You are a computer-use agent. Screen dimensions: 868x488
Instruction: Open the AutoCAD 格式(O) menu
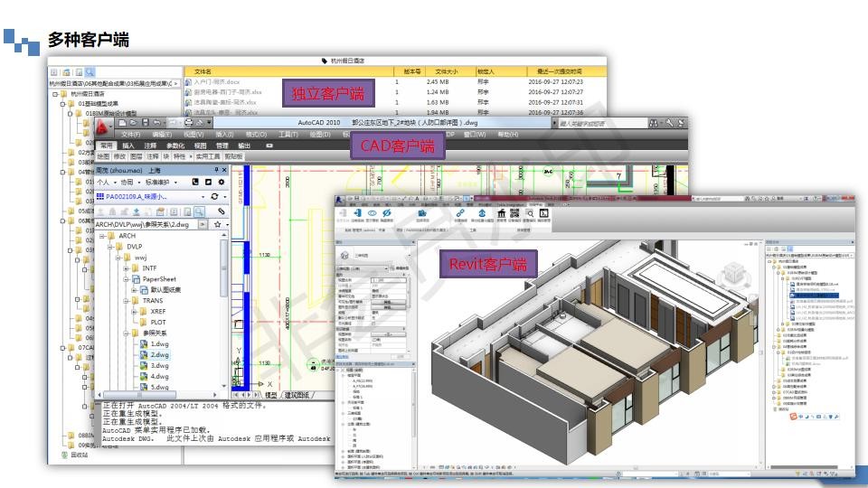[x=256, y=135]
